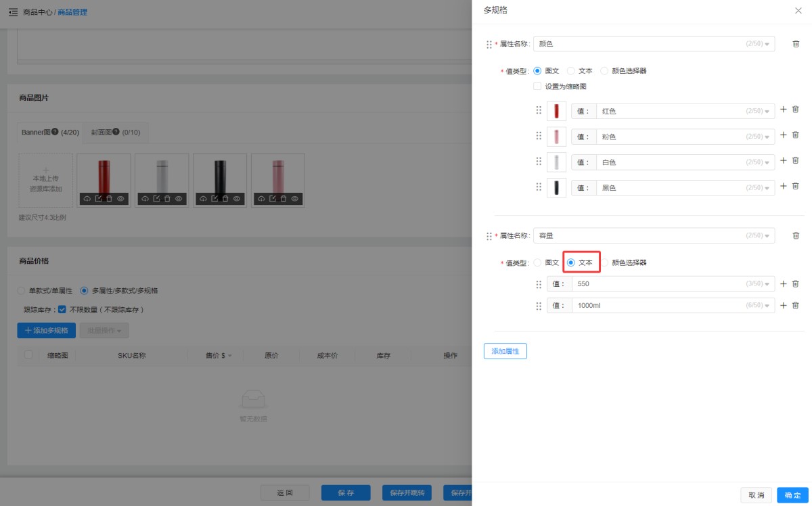This screenshot has height=506, width=812.
Task: Open the 售价 $ column currency arrow
Action: [230, 356]
